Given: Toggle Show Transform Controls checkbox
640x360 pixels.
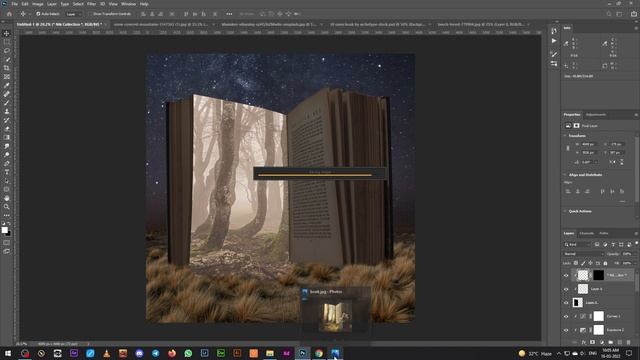Looking at the screenshot, I should click(90, 14).
